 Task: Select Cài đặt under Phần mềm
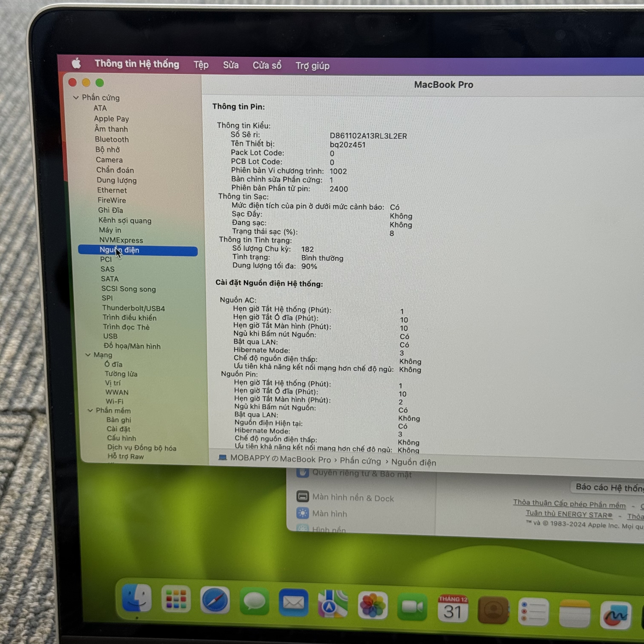click(x=118, y=429)
